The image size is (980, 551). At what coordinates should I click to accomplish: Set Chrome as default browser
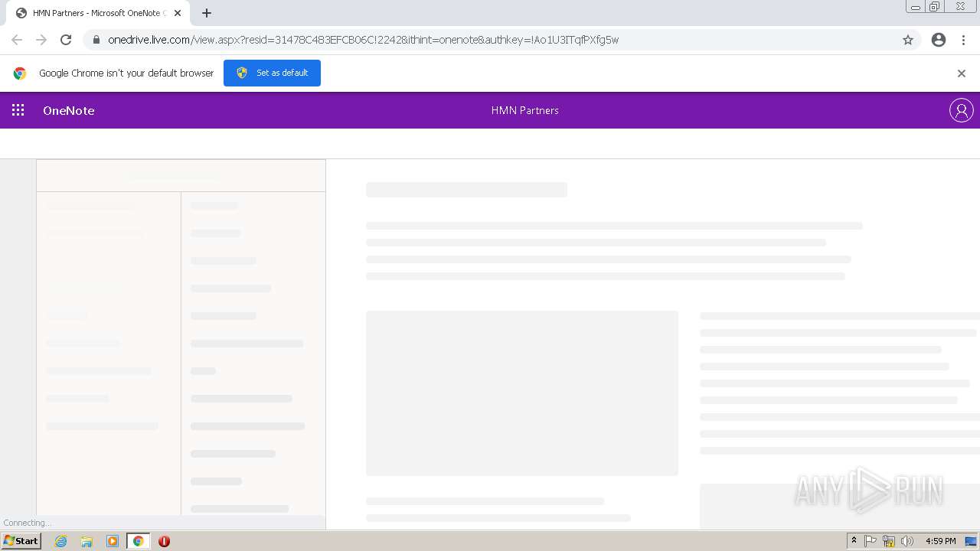[x=272, y=73]
